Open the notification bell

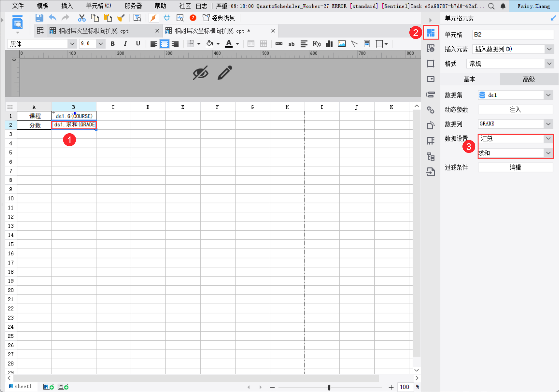click(x=503, y=6)
